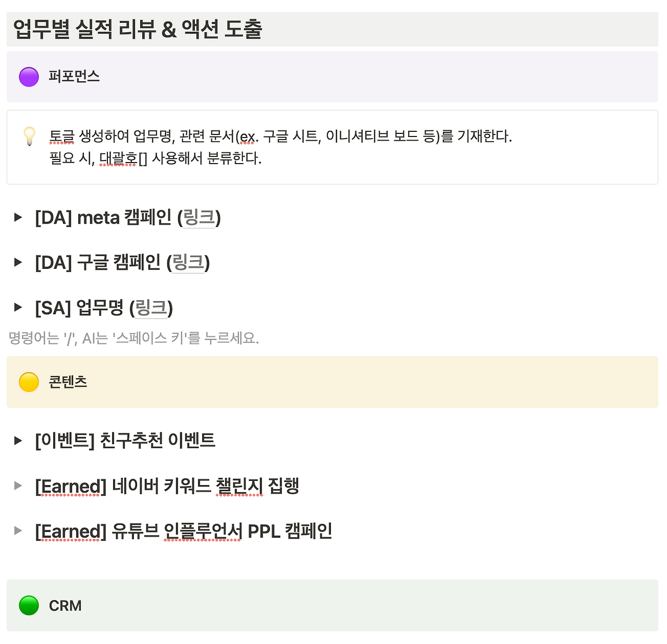Click the 콘텐츠 callout text
Screen dimensions: 667x644
(x=68, y=382)
